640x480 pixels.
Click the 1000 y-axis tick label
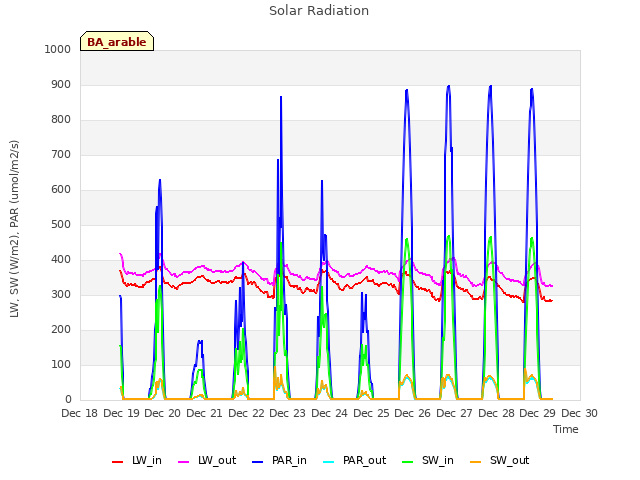point(58,49)
